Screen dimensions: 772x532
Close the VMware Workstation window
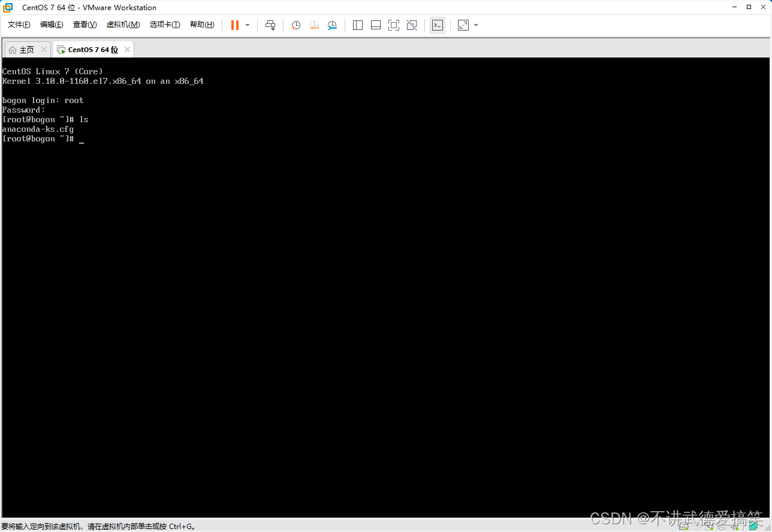pyautogui.click(x=762, y=7)
